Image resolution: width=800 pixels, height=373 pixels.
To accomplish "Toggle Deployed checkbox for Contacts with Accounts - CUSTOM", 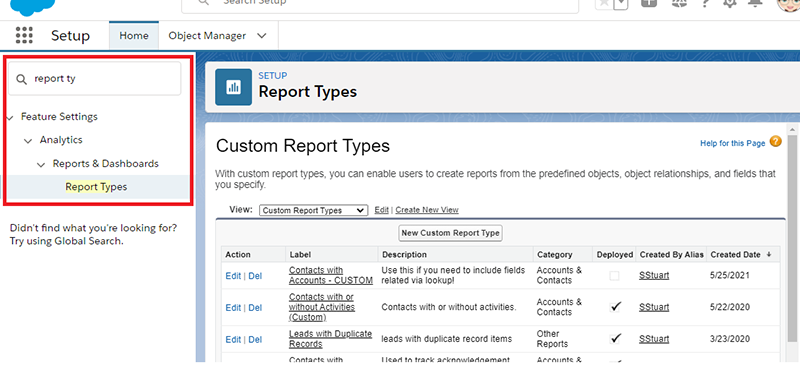I will tap(615, 276).
